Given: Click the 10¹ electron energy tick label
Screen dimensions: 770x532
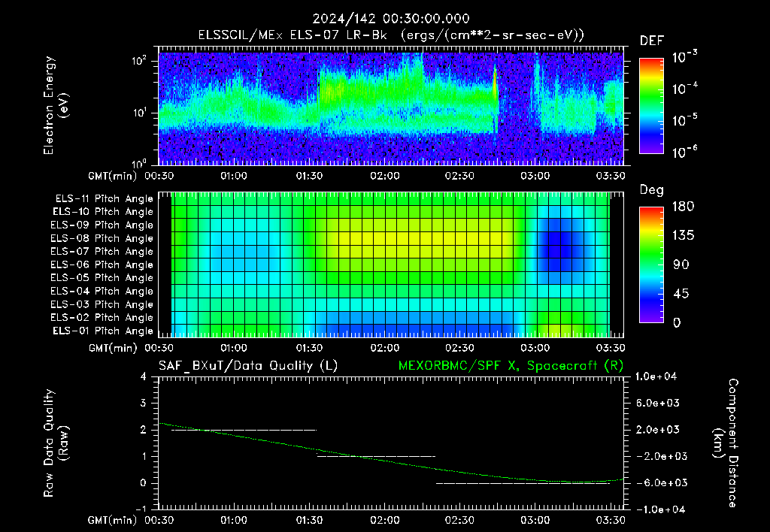Looking at the screenshot, I should (139, 113).
